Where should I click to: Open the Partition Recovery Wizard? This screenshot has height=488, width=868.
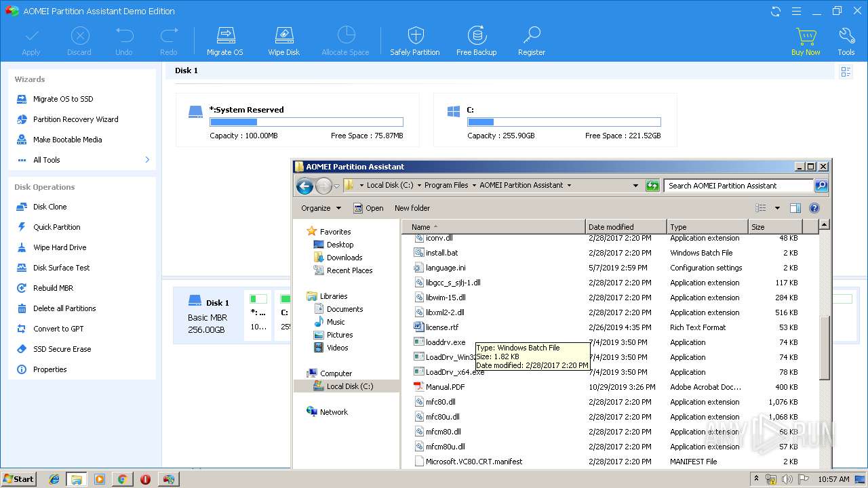pos(75,119)
